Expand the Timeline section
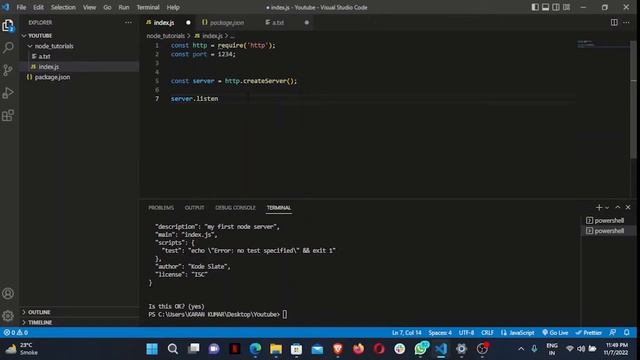Viewport: 640px width, 360px height. point(79,322)
